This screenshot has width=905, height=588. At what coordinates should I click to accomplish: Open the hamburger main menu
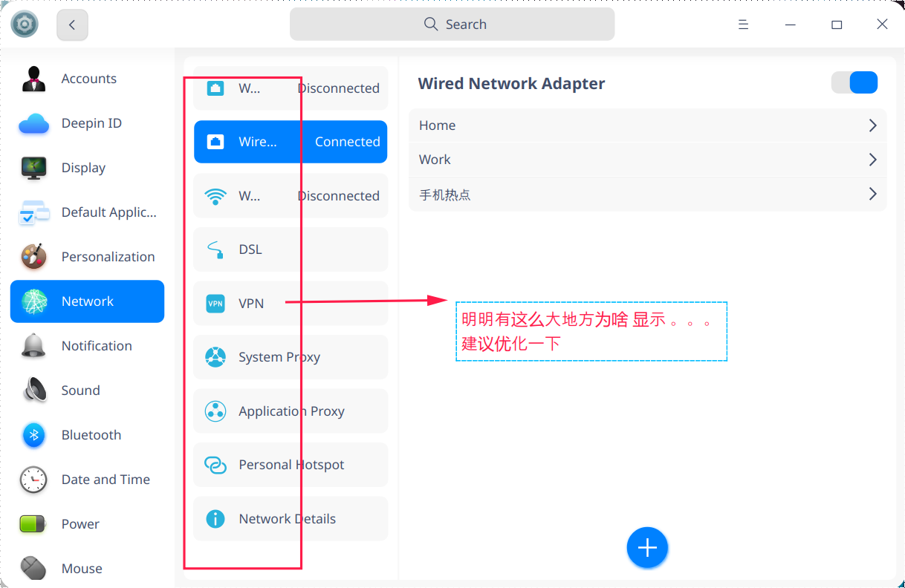coord(743,24)
